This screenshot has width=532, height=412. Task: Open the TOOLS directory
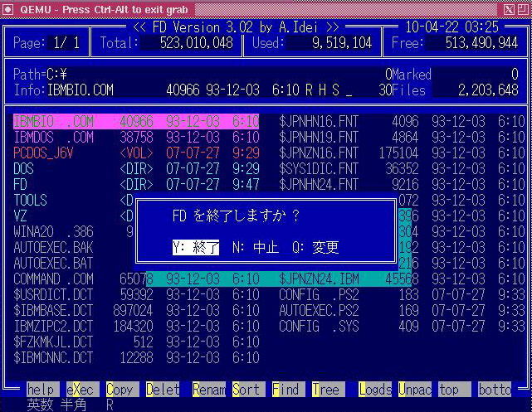(x=73, y=201)
